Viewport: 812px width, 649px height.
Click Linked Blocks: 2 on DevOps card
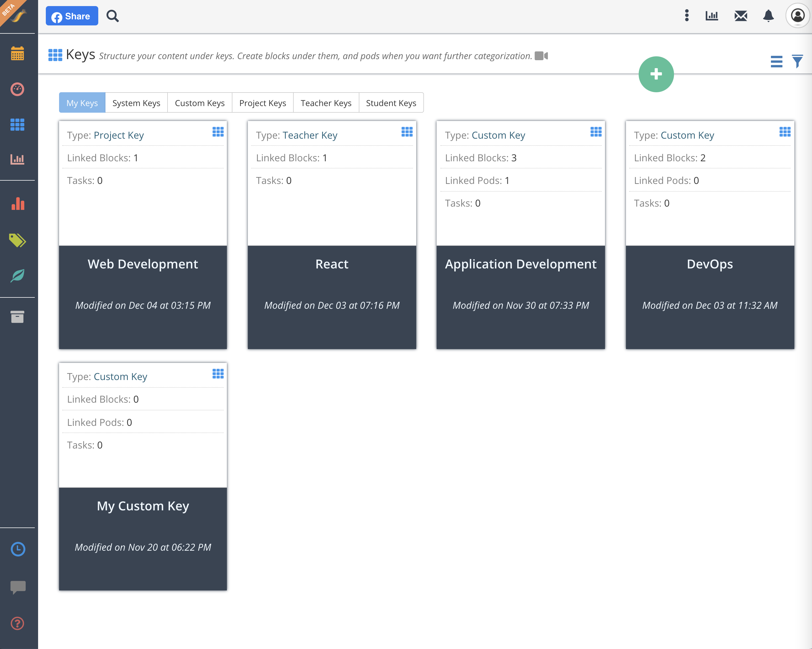[670, 157]
